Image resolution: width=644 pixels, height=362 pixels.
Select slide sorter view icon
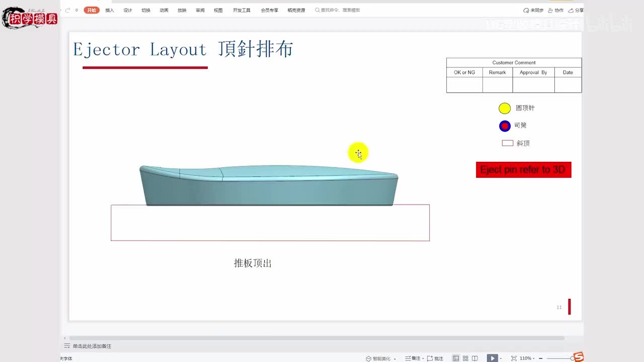tap(465, 358)
